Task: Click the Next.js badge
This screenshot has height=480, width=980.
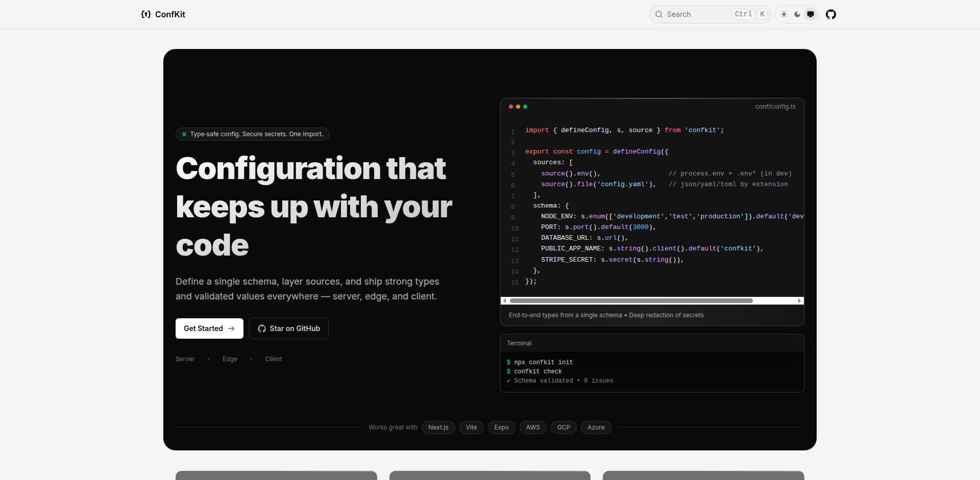Action: (438, 427)
